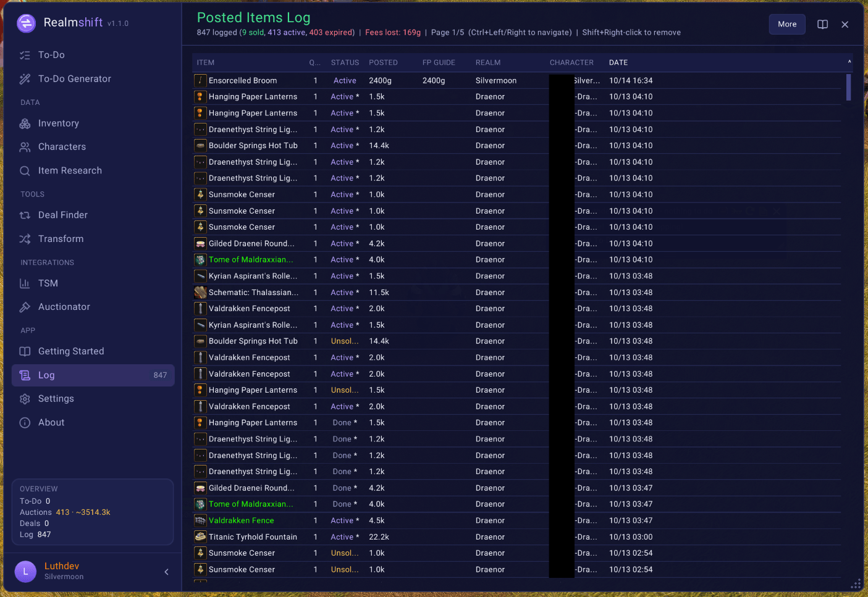Click the Schematic: Thalassian item icon
The height and width of the screenshot is (597, 868).
click(x=200, y=293)
